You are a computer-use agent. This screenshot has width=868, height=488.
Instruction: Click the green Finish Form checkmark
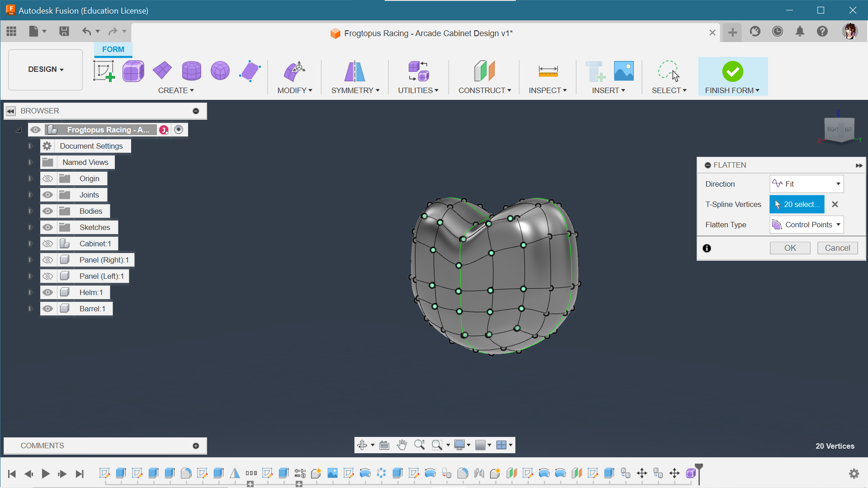point(732,71)
